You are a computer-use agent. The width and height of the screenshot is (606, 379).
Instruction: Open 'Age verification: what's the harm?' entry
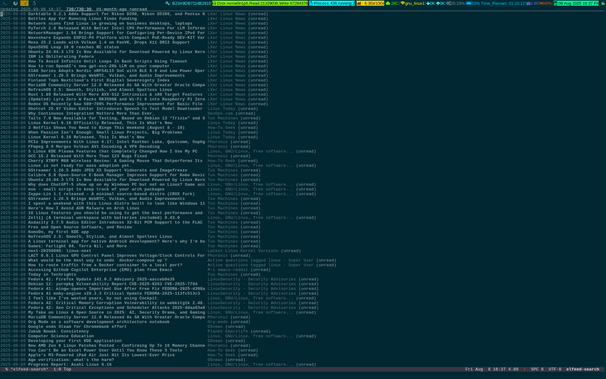tap(71, 360)
